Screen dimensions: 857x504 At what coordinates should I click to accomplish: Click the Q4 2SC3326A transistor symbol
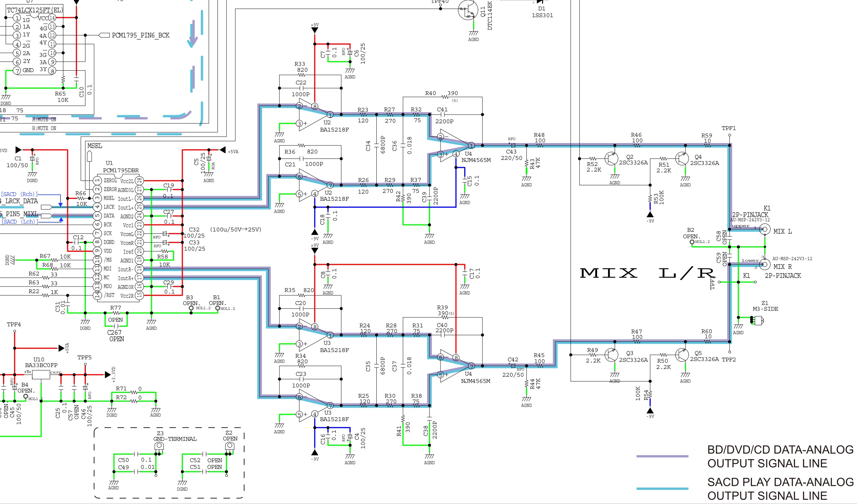[x=682, y=159]
